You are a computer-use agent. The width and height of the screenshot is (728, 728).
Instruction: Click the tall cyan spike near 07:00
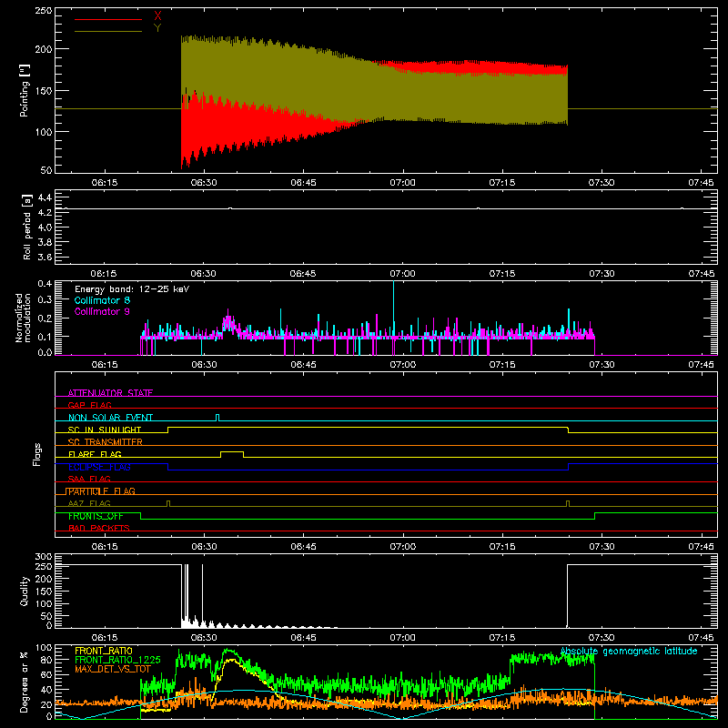394,307
